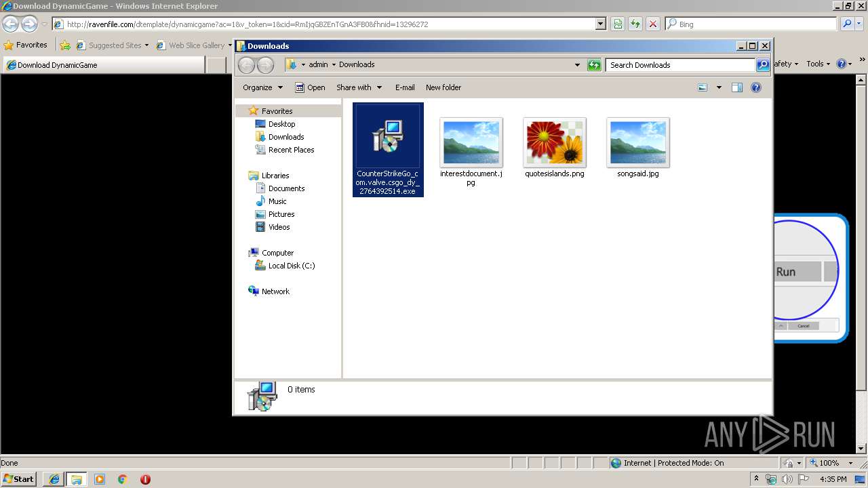This screenshot has height=488, width=868.
Task: Click the IE address bar URL
Action: (248, 24)
